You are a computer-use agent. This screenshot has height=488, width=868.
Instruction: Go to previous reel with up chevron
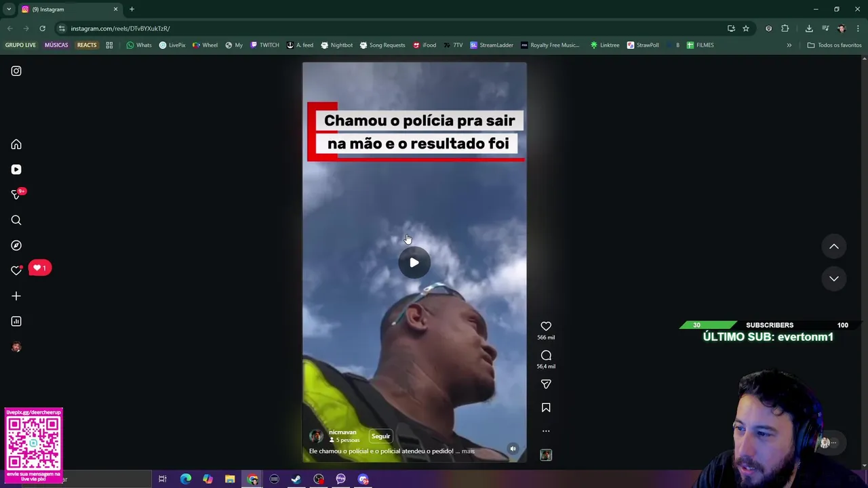click(834, 247)
